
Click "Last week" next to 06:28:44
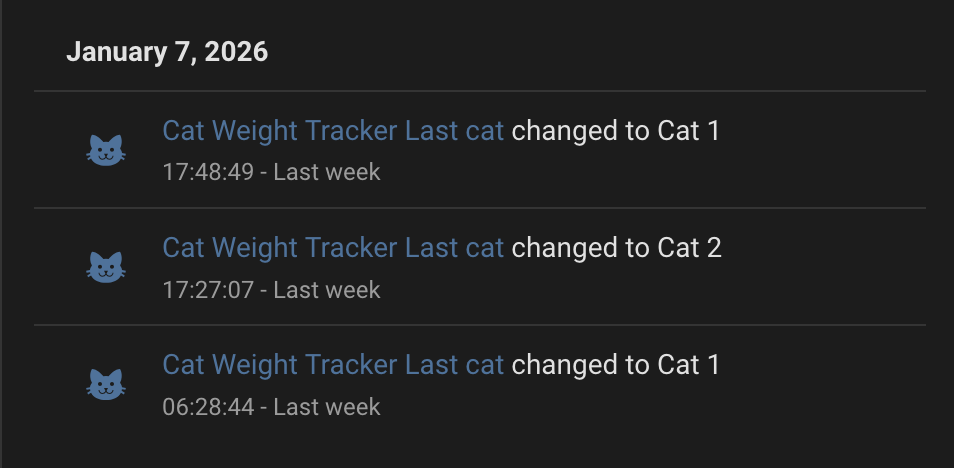(x=327, y=407)
